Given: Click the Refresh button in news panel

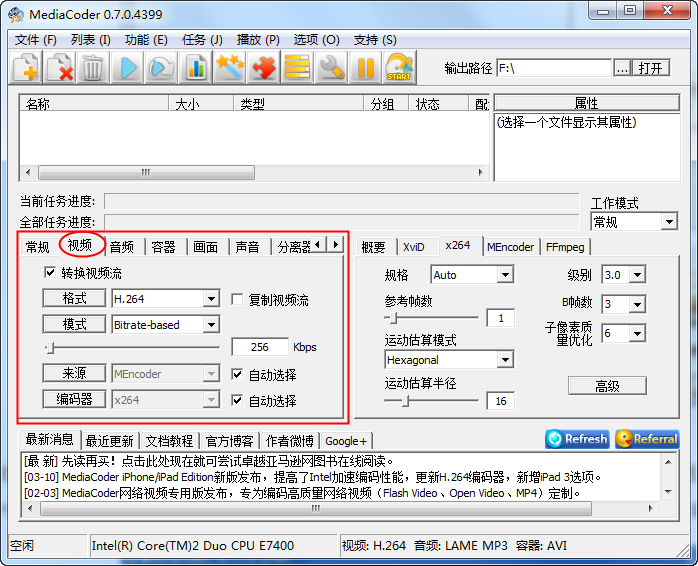Looking at the screenshot, I should pos(577,439).
